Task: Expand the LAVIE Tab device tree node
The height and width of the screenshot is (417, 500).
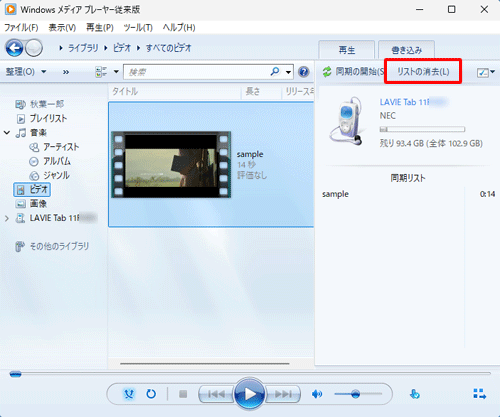Action: pos(7,218)
